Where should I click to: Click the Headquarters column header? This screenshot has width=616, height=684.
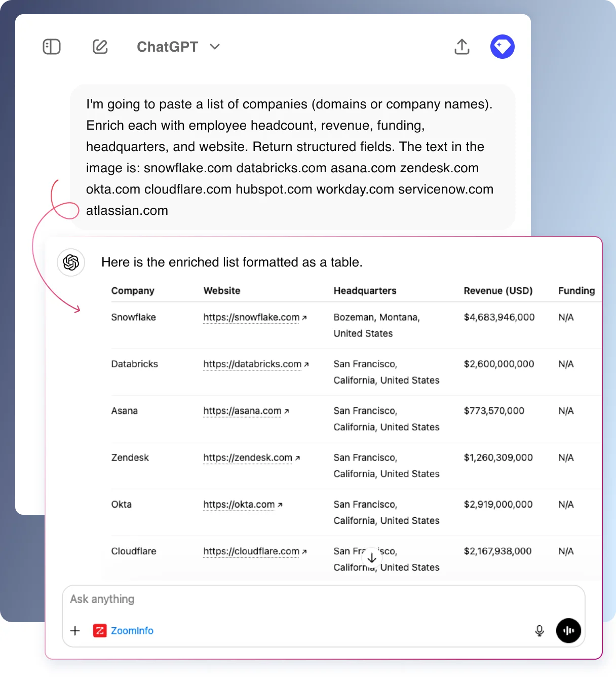(365, 291)
